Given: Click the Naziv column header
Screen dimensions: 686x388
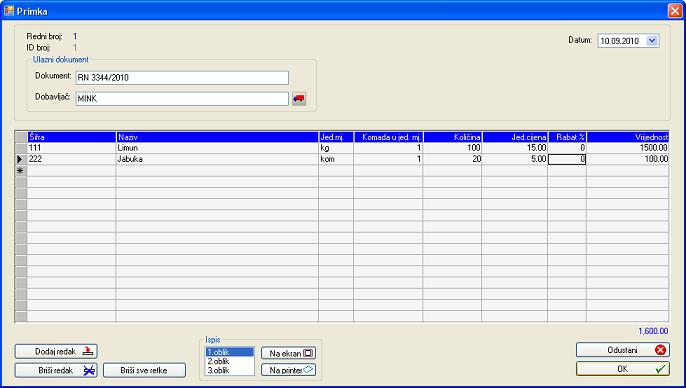Looking at the screenshot, I should tap(217, 137).
